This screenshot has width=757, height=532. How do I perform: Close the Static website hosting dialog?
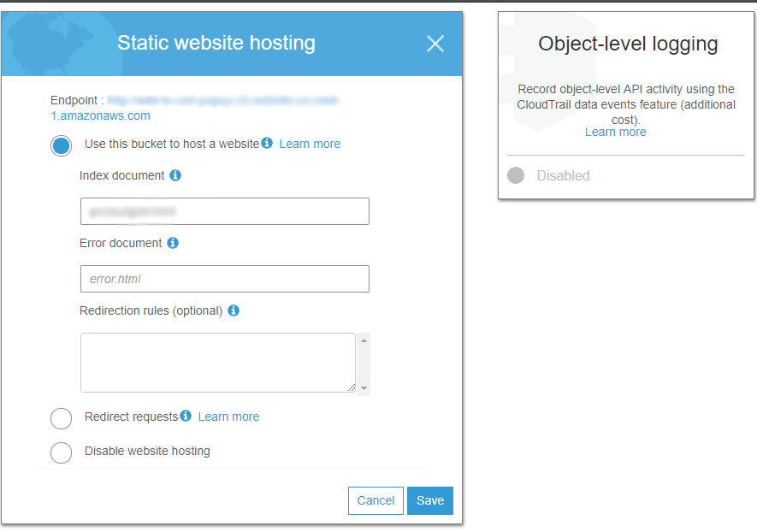pyautogui.click(x=435, y=44)
